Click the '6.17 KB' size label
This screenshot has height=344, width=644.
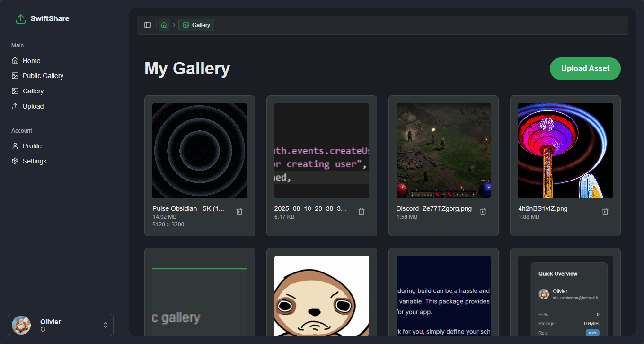pos(284,217)
